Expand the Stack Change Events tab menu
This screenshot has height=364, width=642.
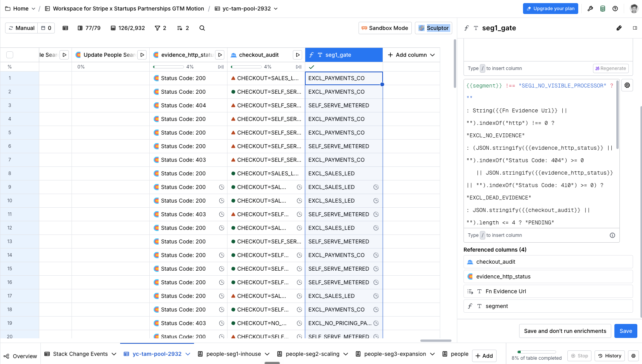114,354
